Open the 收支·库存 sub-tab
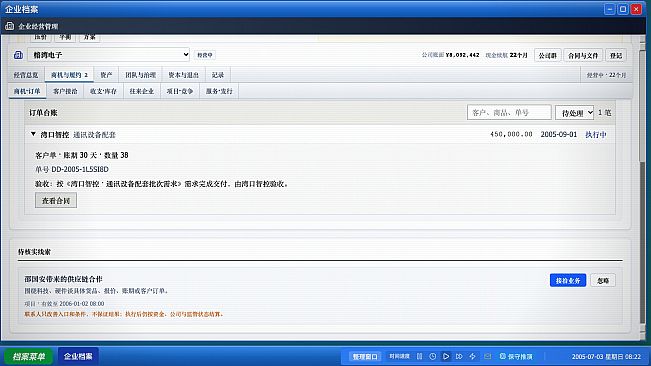 (x=103, y=91)
